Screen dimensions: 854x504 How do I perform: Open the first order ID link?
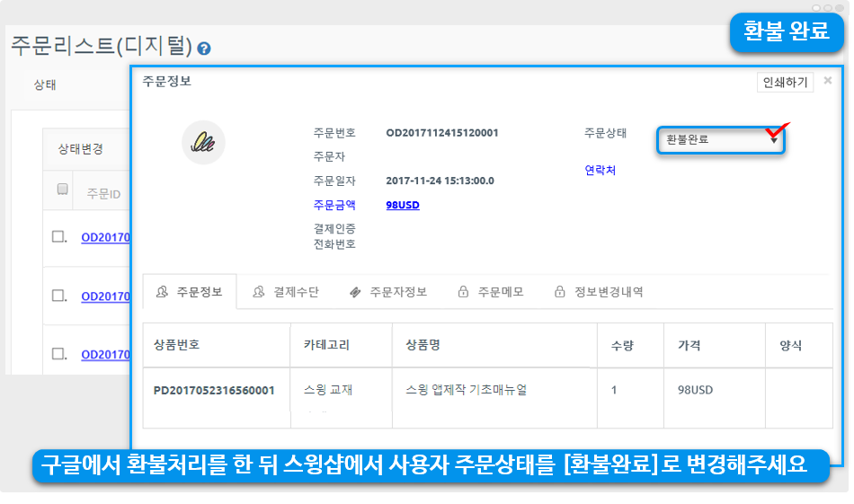pyautogui.click(x=105, y=238)
